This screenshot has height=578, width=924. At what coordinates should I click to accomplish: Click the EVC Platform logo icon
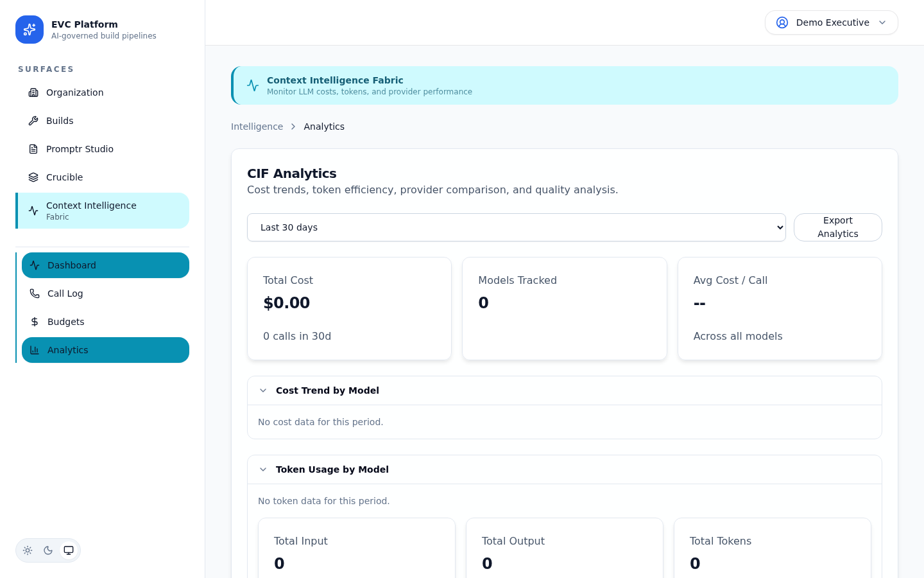point(30,30)
